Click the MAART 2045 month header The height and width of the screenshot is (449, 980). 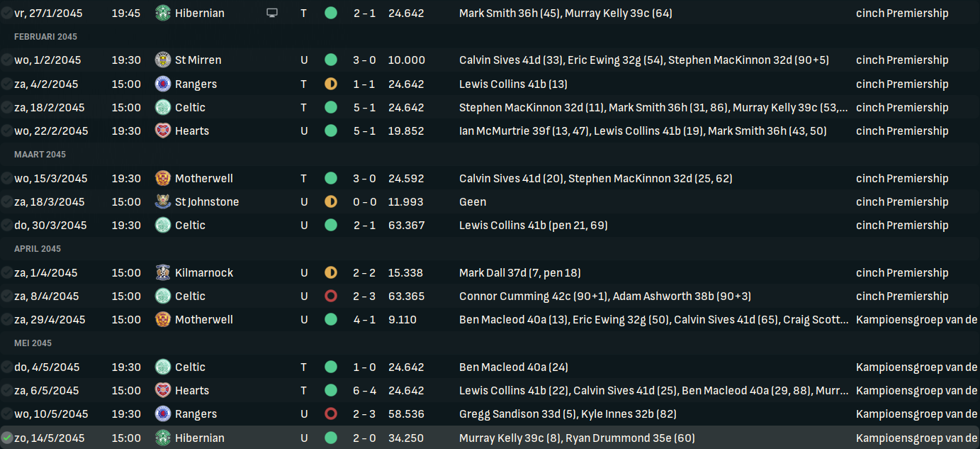click(40, 154)
